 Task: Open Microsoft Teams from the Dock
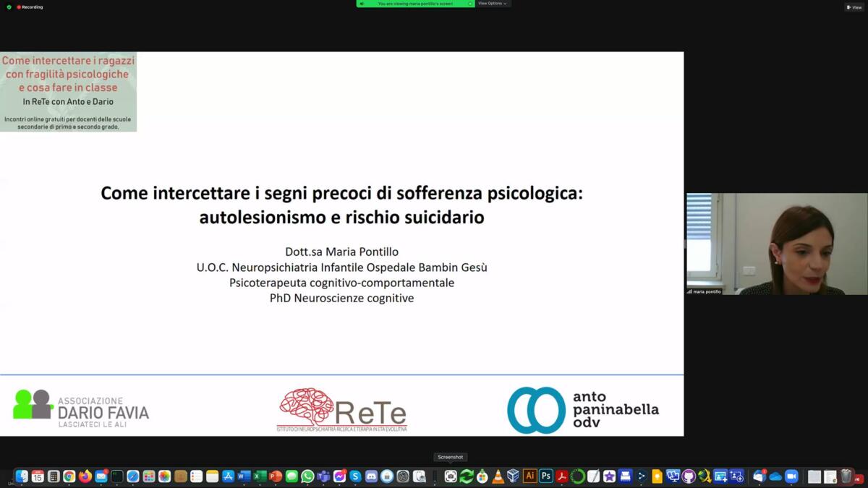(323, 476)
